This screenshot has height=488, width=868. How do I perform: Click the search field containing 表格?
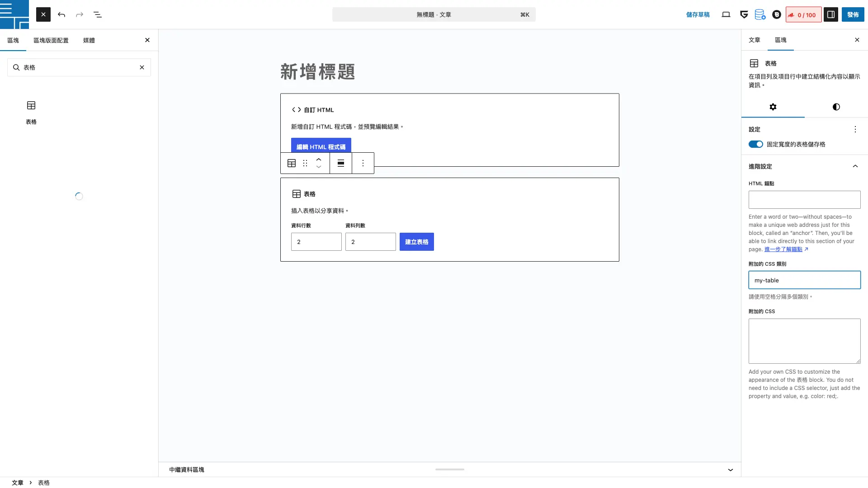[79, 67]
